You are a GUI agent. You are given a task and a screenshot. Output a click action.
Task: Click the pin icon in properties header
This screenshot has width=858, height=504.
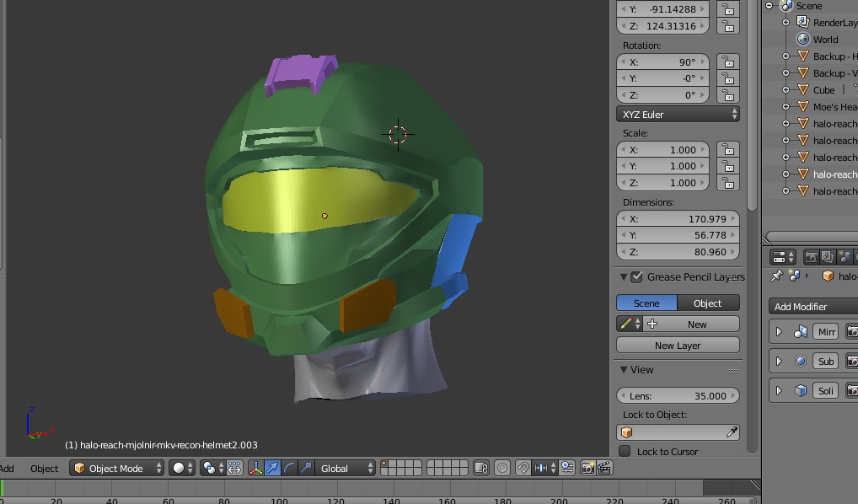coord(776,276)
